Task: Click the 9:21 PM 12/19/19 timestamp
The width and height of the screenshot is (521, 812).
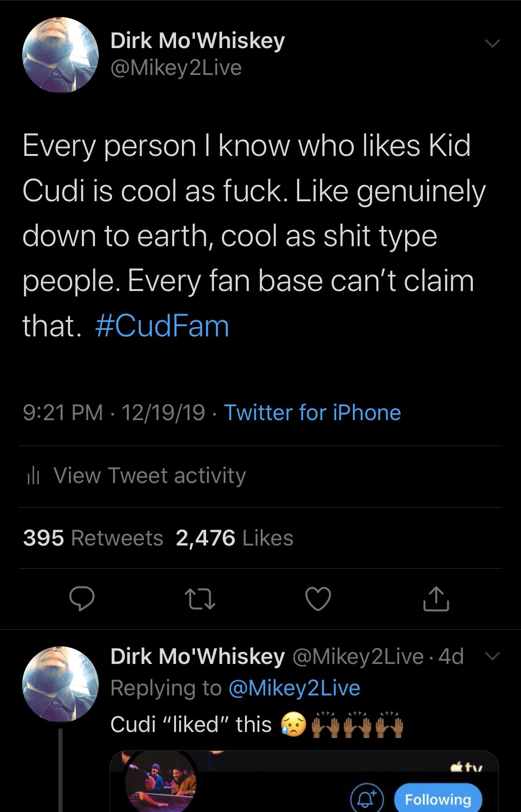Action: pyautogui.click(x=114, y=412)
